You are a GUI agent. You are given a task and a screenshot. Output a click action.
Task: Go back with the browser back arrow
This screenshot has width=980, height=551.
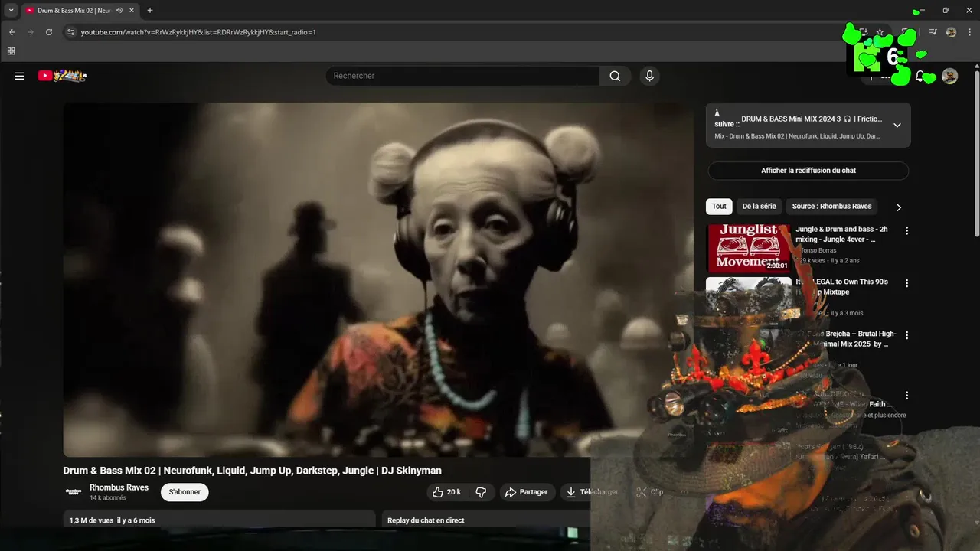coord(12,32)
